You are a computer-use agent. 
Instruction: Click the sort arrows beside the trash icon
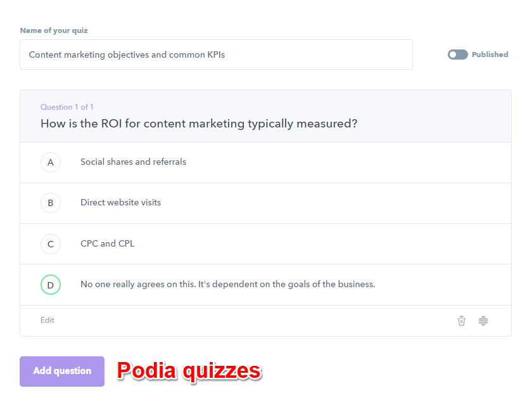point(483,320)
